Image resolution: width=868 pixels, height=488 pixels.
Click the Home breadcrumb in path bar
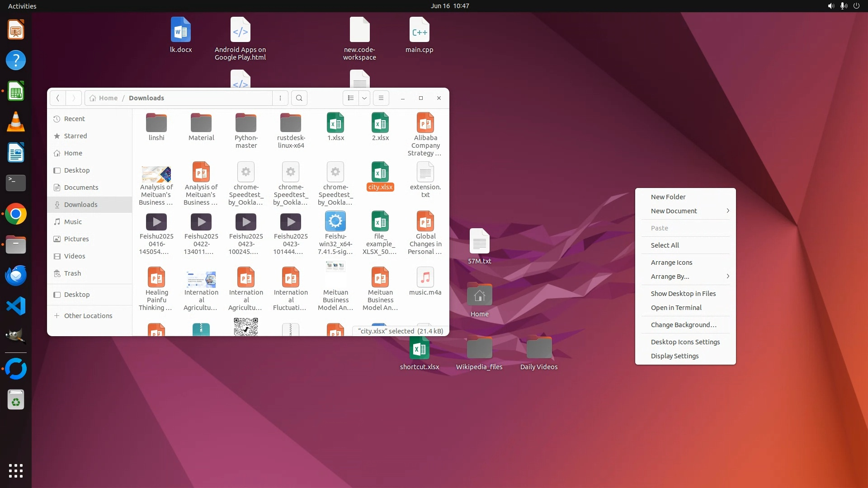click(108, 98)
